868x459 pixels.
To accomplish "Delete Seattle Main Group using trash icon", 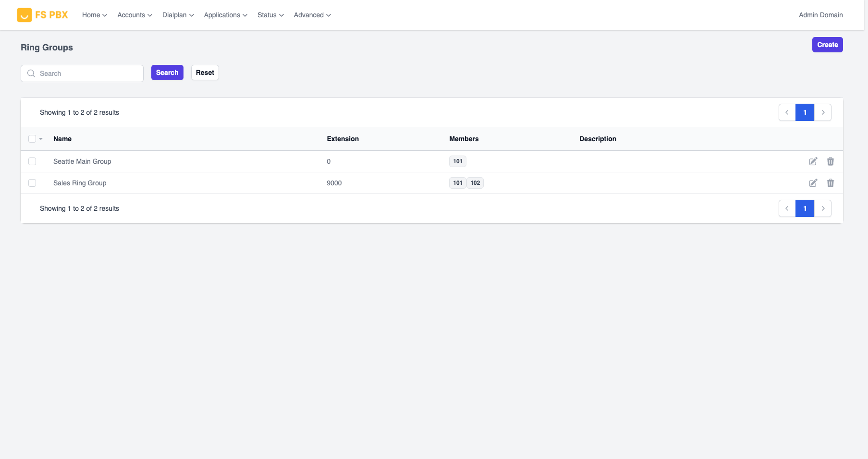I will click(831, 161).
